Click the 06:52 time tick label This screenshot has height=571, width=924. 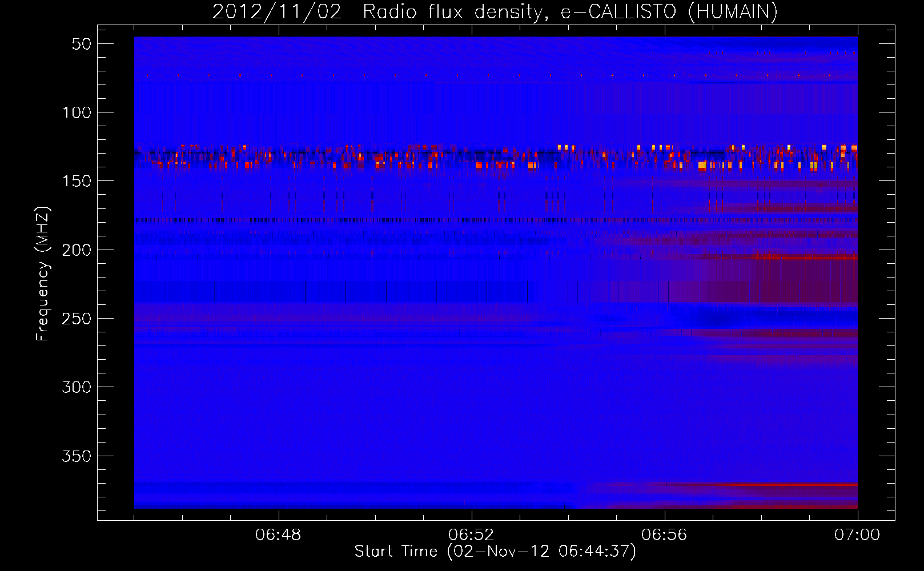point(471,535)
